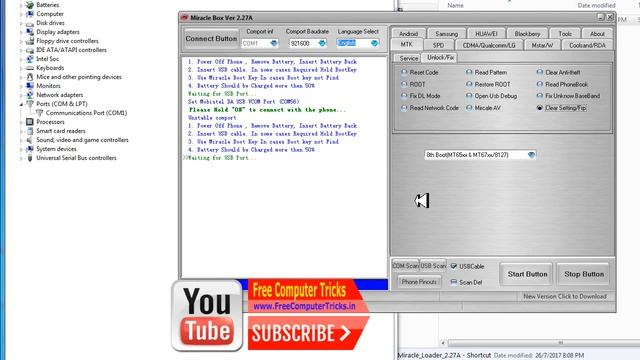Viewport: 640px width, 360px height.
Task: Click the Ports (COM & LPT) icon
Action: coord(30,104)
